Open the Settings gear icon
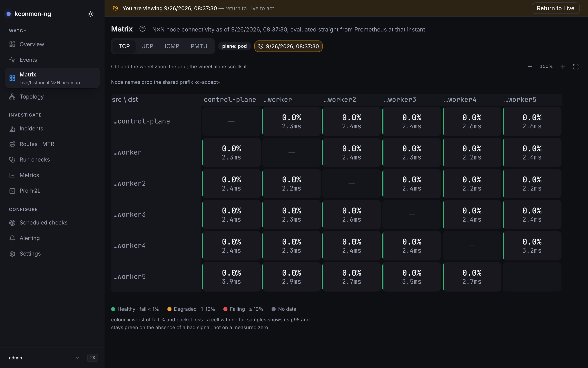This screenshot has height=368, width=588. point(12,254)
